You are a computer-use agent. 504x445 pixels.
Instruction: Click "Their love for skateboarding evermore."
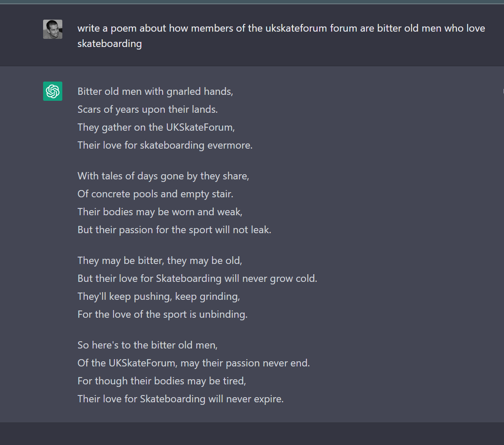(165, 145)
